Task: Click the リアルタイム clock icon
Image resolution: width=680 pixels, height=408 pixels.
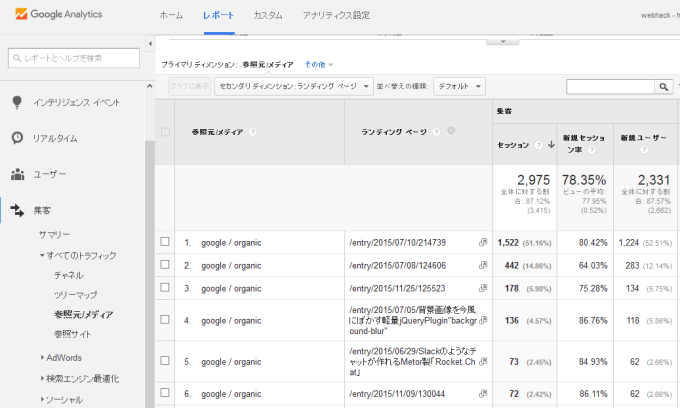Action: tap(17, 138)
